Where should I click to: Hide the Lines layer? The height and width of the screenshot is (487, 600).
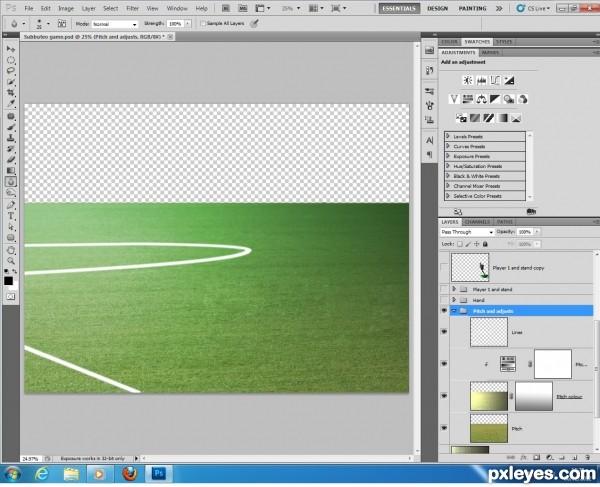click(x=444, y=332)
